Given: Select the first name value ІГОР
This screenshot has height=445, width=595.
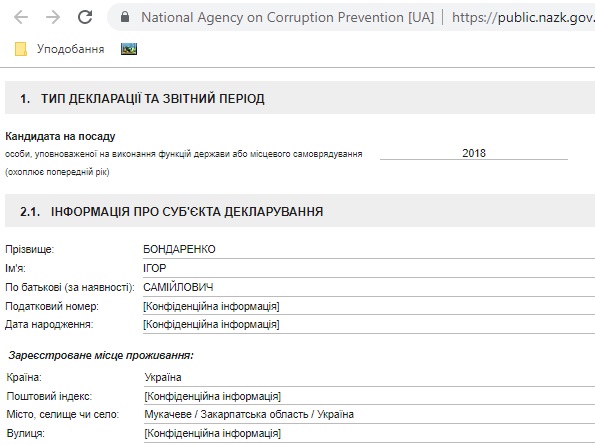Looking at the screenshot, I should click(x=154, y=268).
